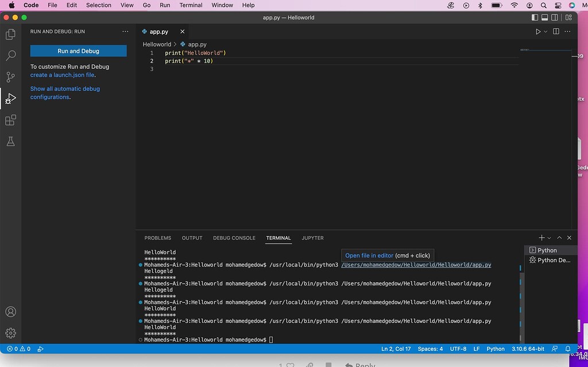
Task: Open the Testing flask icon
Action: coord(10,141)
